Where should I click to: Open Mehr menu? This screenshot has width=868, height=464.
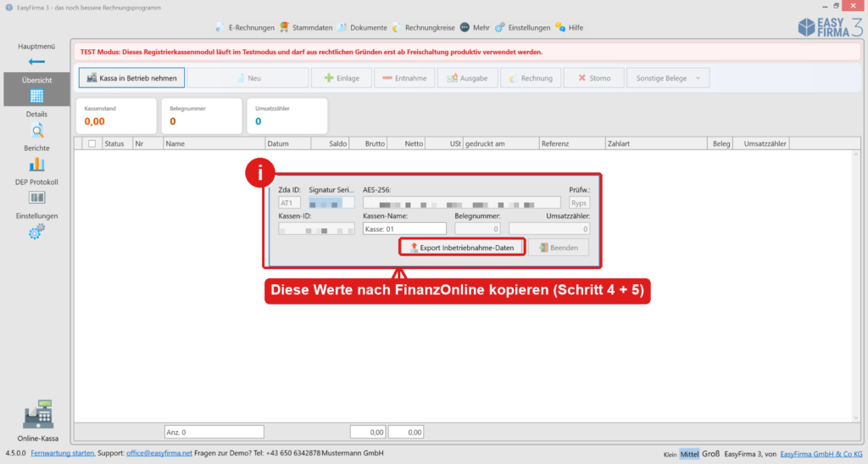tap(475, 28)
